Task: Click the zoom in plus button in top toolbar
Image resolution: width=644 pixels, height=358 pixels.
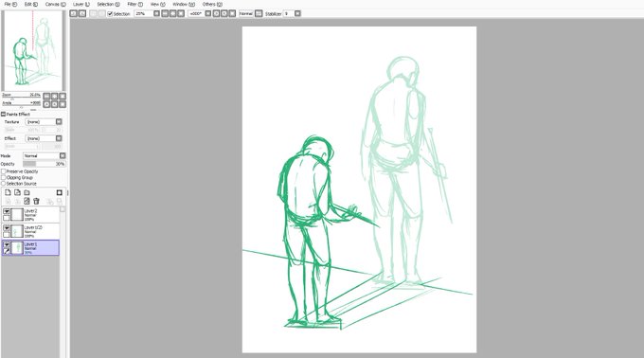Action: click(172, 13)
